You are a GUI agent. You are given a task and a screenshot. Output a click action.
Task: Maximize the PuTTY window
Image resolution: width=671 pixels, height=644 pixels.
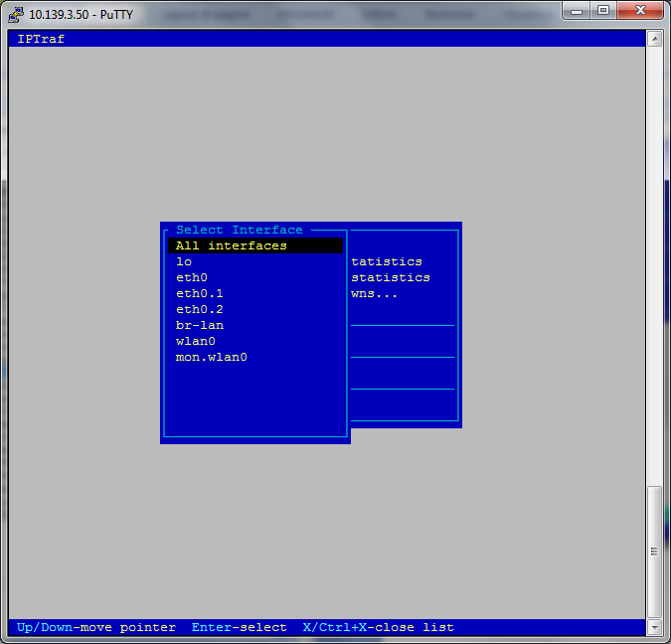(x=602, y=10)
